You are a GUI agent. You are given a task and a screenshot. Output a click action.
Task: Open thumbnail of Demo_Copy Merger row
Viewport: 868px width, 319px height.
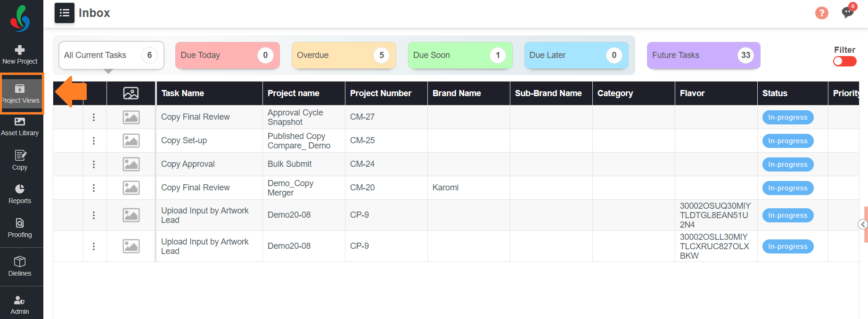click(x=131, y=188)
